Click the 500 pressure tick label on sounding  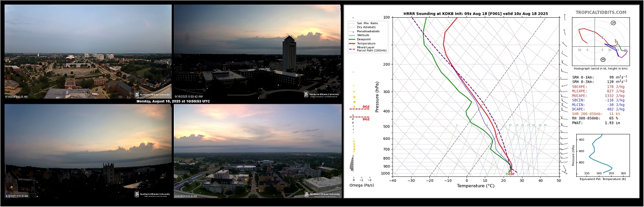(x=386, y=126)
